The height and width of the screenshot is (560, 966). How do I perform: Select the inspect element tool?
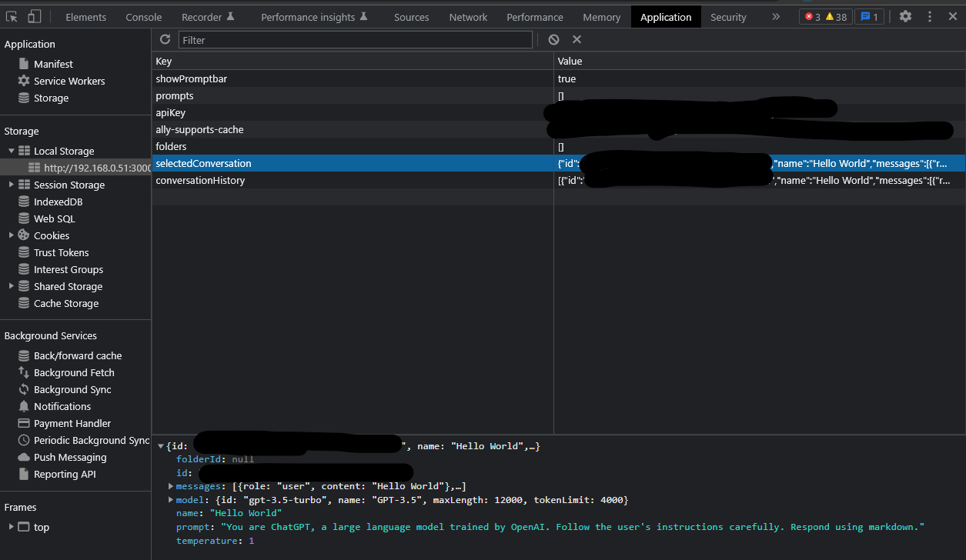click(12, 15)
